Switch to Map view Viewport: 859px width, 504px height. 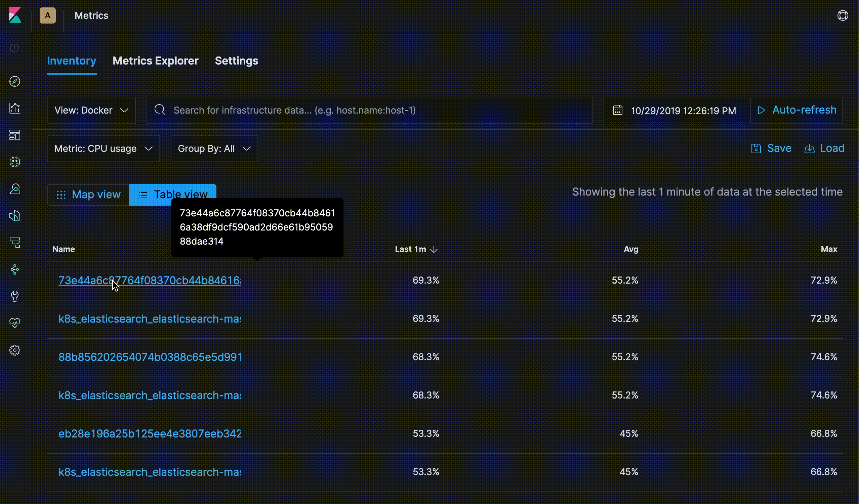point(88,194)
